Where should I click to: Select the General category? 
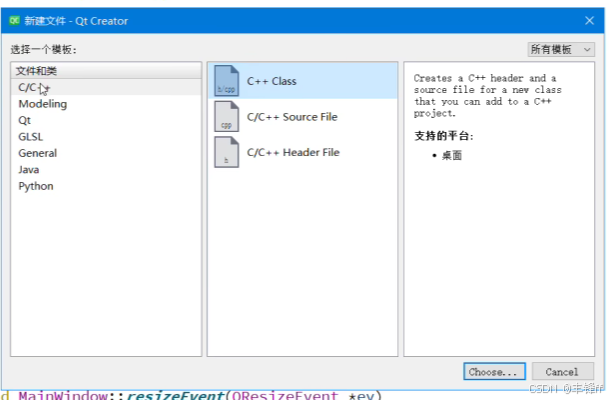[x=106, y=153]
